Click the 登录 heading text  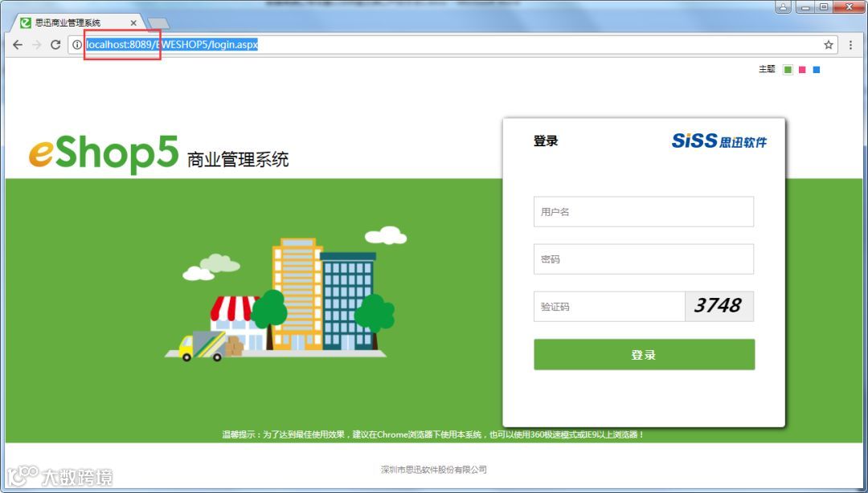point(545,141)
